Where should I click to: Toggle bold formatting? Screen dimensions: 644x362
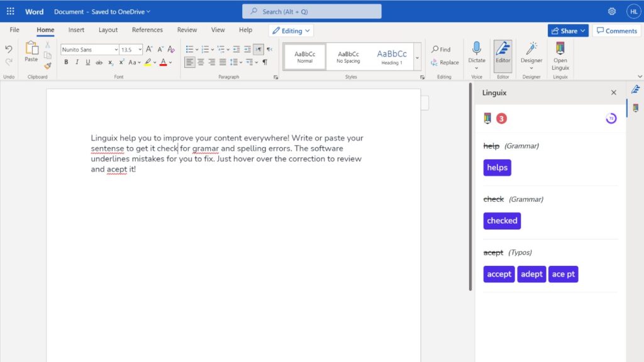point(66,62)
